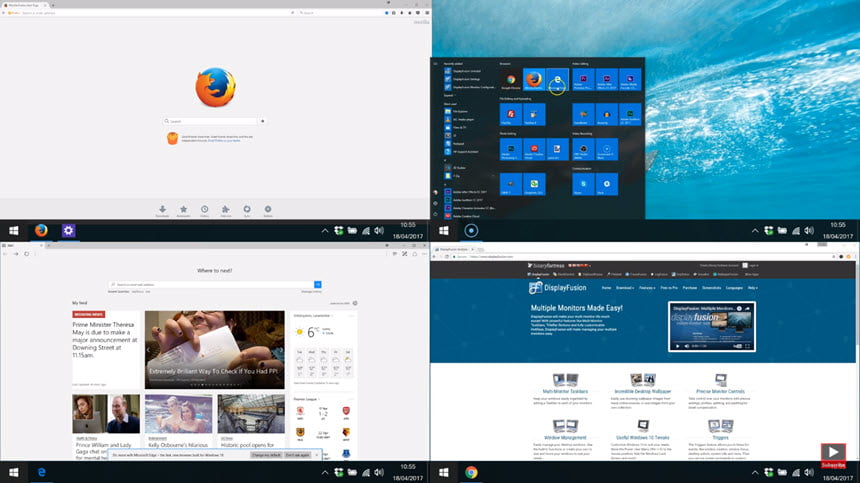This screenshot has width=860, height=483.
Task: Launch Mozilla Firefox tile in Start menu
Action: 534,80
